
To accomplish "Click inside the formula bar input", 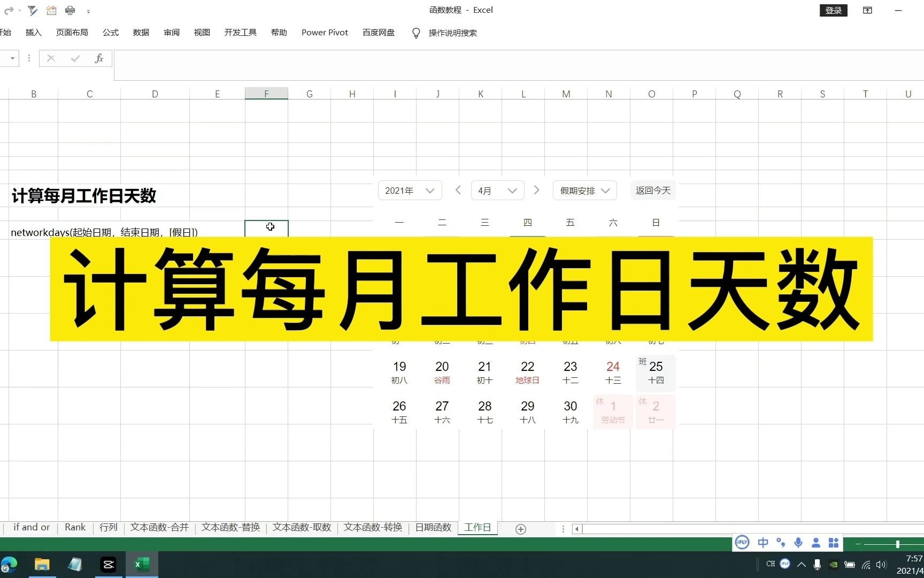I will click(x=519, y=65).
